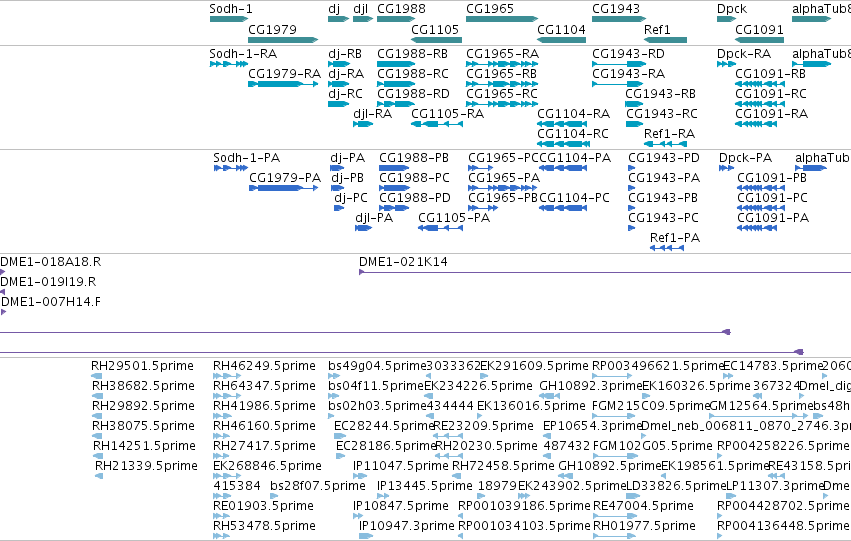Select the EK136016.5prime EST label
The image size is (851, 541).
coord(531,406)
